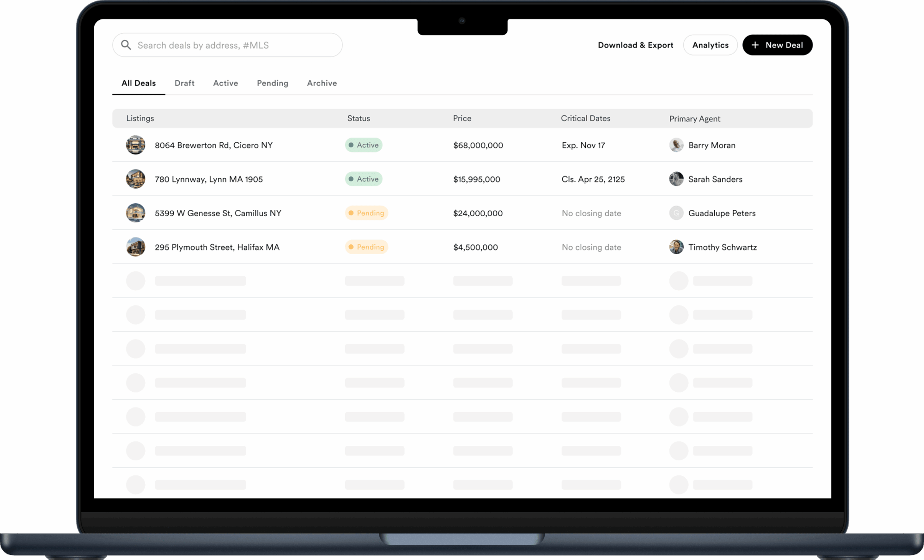
Task: Click the search magnifier icon
Action: 126,45
